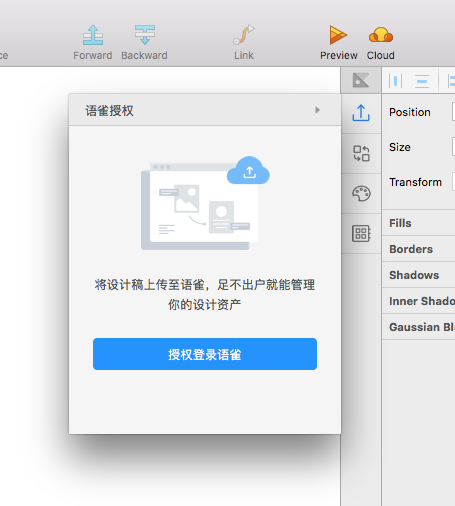Expand the Shadows section
This screenshot has width=455, height=506.
(x=419, y=275)
